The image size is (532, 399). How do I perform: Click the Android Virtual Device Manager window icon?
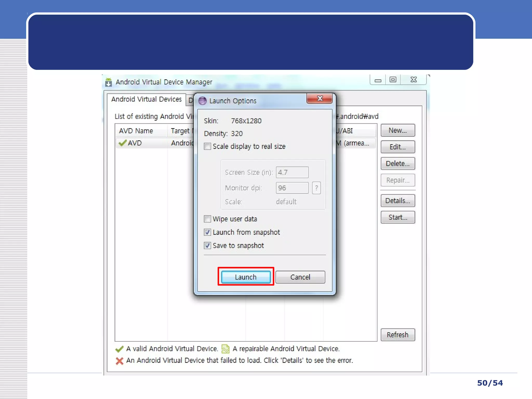pyautogui.click(x=109, y=82)
